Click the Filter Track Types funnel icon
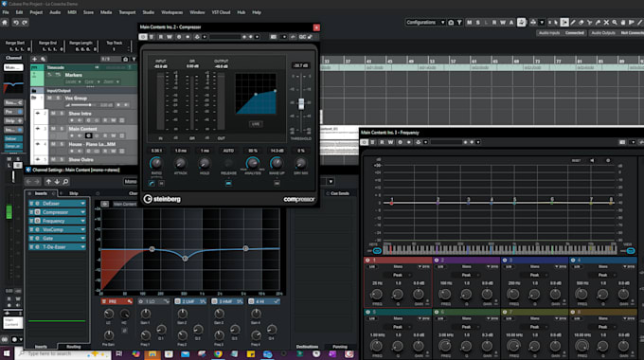 (x=134, y=59)
